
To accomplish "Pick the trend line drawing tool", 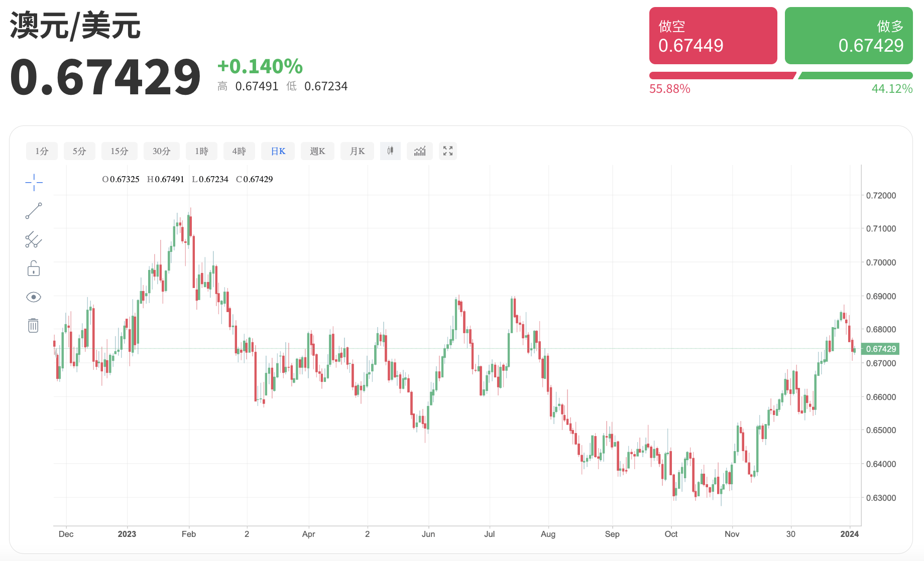I will [x=34, y=211].
